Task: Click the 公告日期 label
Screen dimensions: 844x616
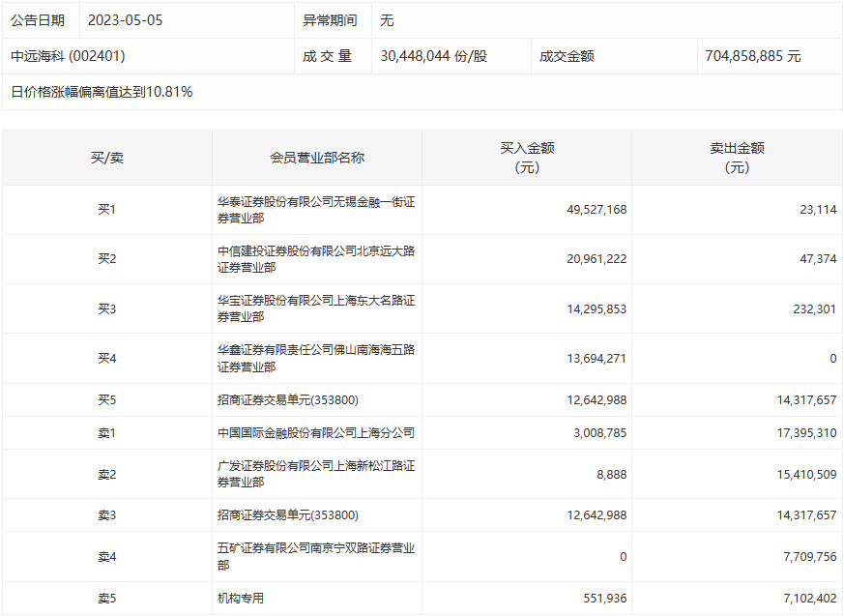Action: click(38, 20)
